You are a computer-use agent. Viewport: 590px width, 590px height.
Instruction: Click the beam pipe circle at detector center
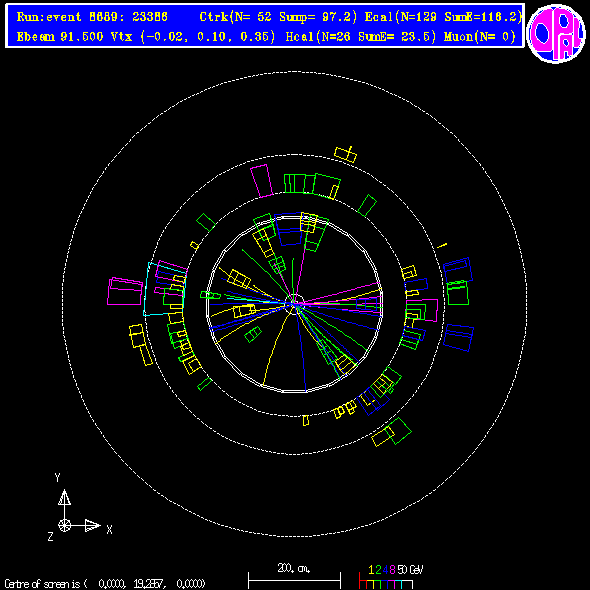[295, 304]
